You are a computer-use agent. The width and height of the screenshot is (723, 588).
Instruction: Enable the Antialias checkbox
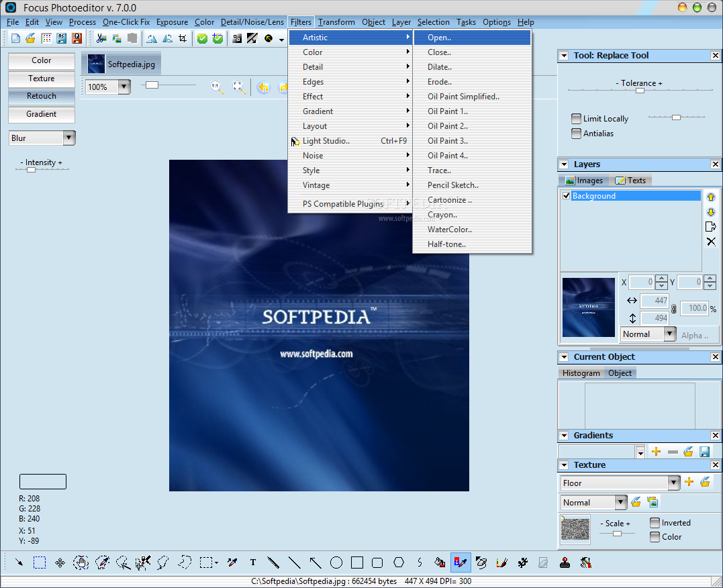click(x=576, y=134)
